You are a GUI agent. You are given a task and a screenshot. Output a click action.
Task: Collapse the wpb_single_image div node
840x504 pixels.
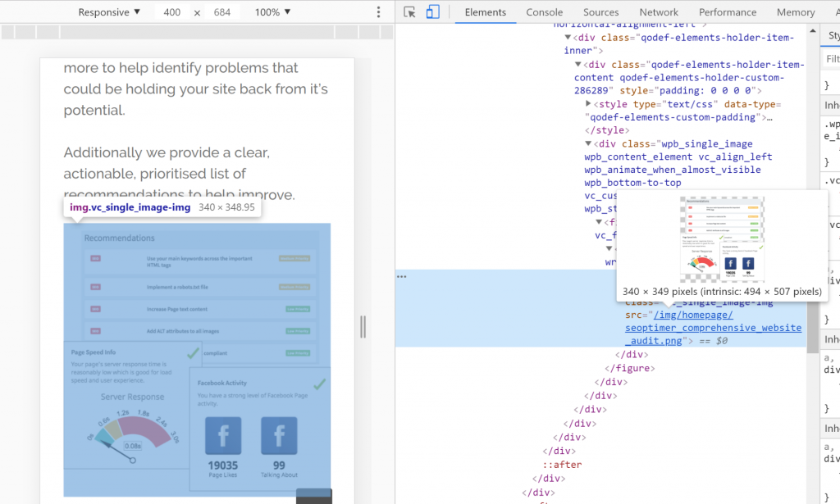point(588,143)
